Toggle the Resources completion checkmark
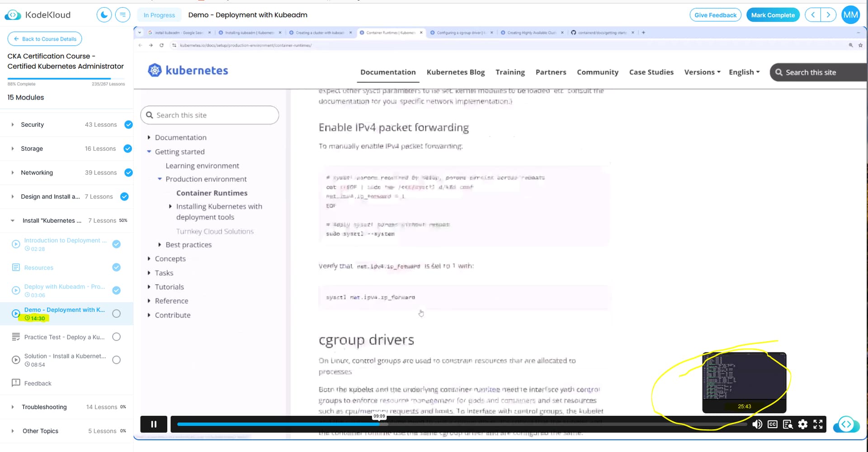 (x=116, y=267)
